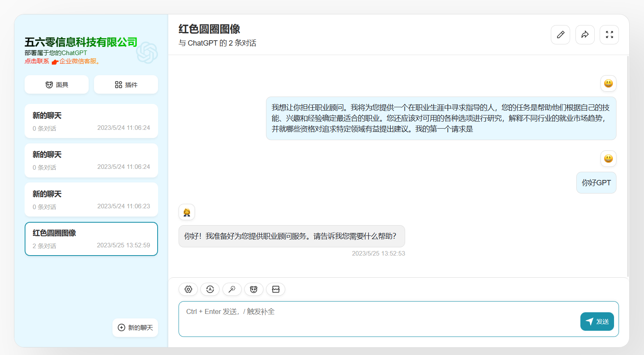Click the share arrow icon in header
644x355 pixels.
pyautogui.click(x=585, y=35)
